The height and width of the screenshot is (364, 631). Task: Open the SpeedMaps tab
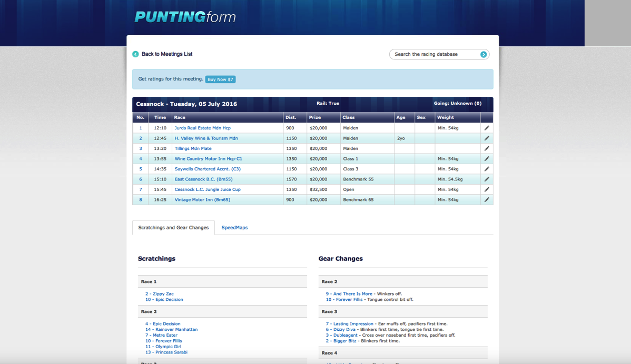click(234, 228)
